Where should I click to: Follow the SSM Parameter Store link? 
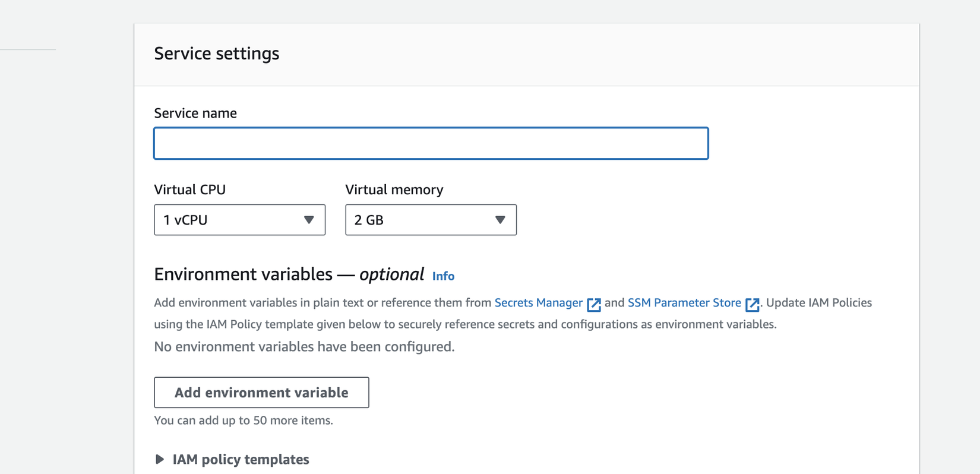(684, 303)
